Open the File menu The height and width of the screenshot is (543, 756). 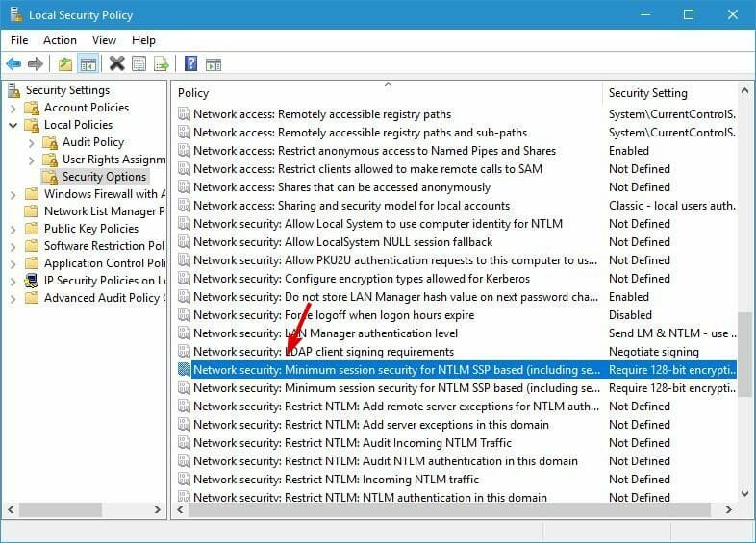[19, 40]
